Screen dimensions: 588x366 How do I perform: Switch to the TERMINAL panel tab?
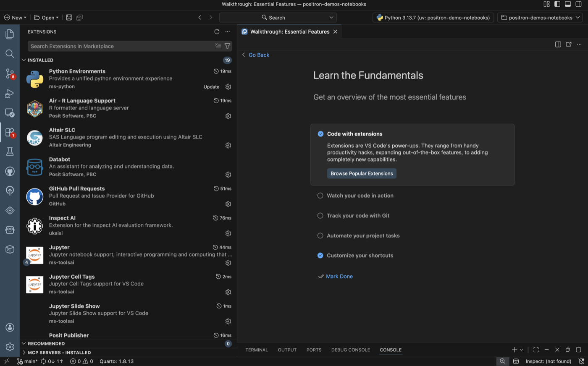257,350
